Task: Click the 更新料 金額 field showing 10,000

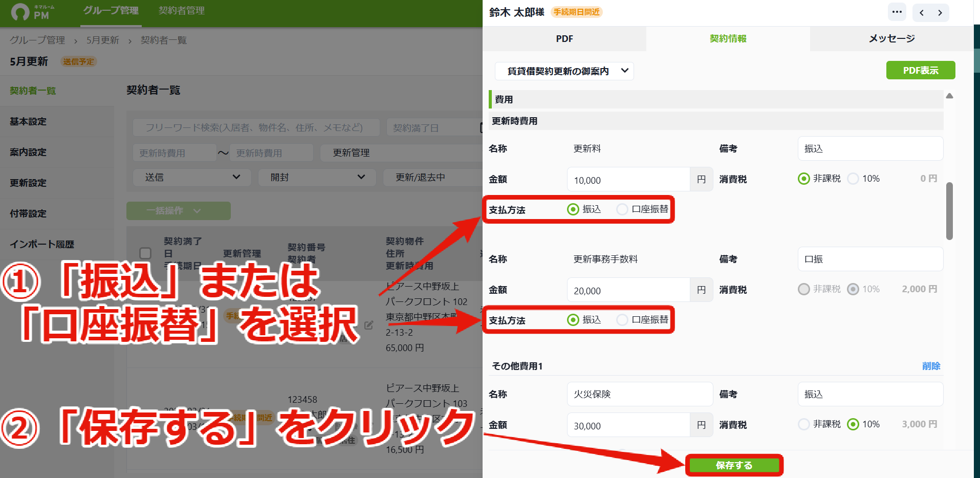Action: 628,180
